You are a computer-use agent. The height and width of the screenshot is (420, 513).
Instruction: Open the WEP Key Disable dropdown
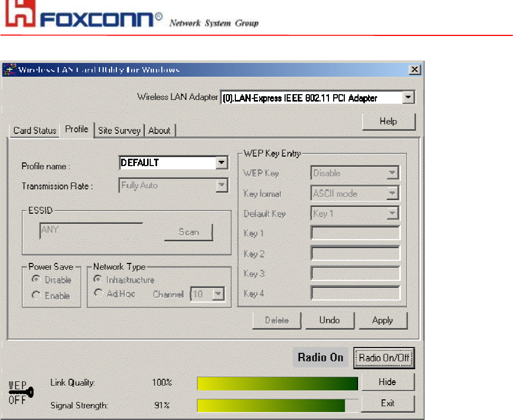point(392,173)
